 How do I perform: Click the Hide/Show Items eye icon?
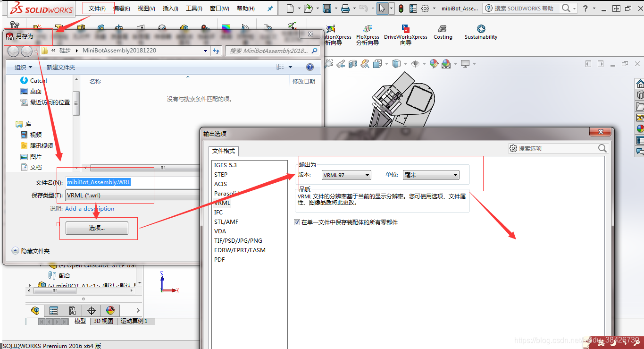415,64
